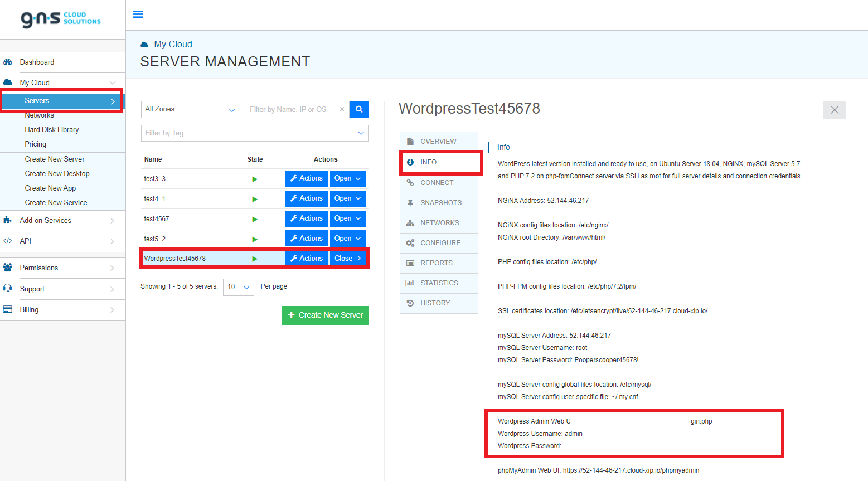Select the test4_1 server name

pos(154,199)
